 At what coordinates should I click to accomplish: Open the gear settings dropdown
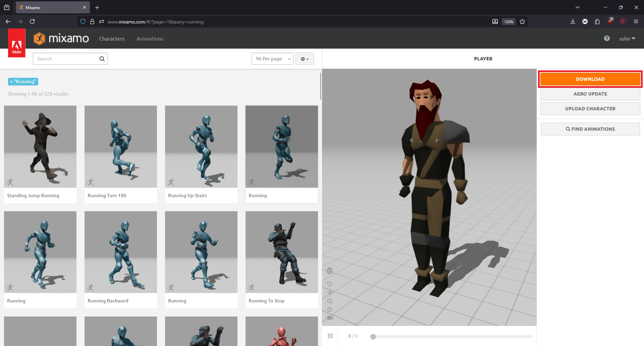305,59
